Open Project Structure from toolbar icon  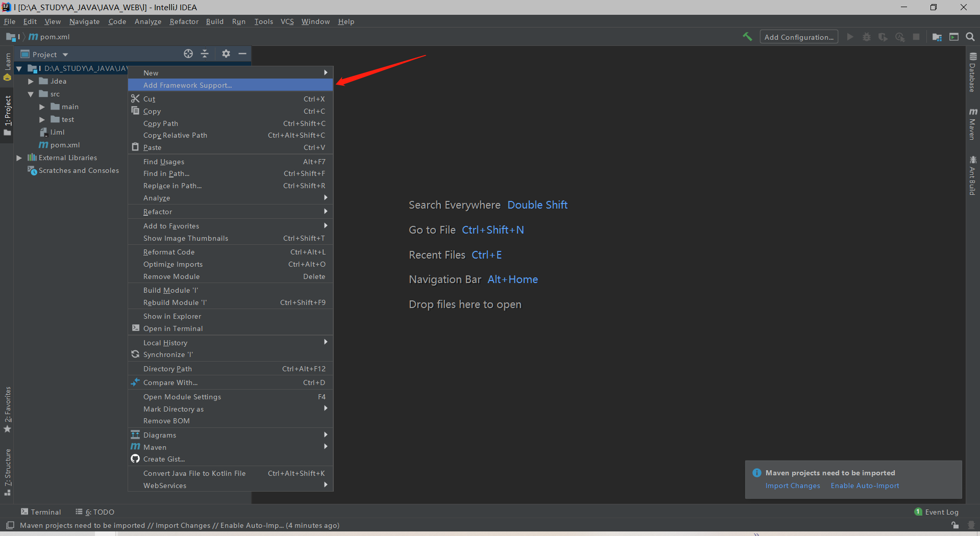pyautogui.click(x=937, y=37)
